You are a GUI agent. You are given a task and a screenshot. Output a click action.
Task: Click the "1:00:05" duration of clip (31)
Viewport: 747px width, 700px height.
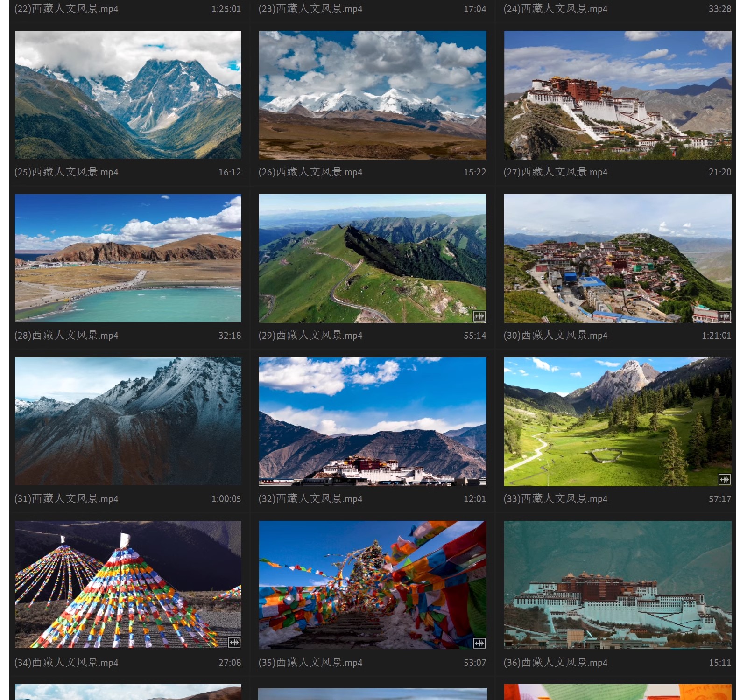point(226,499)
